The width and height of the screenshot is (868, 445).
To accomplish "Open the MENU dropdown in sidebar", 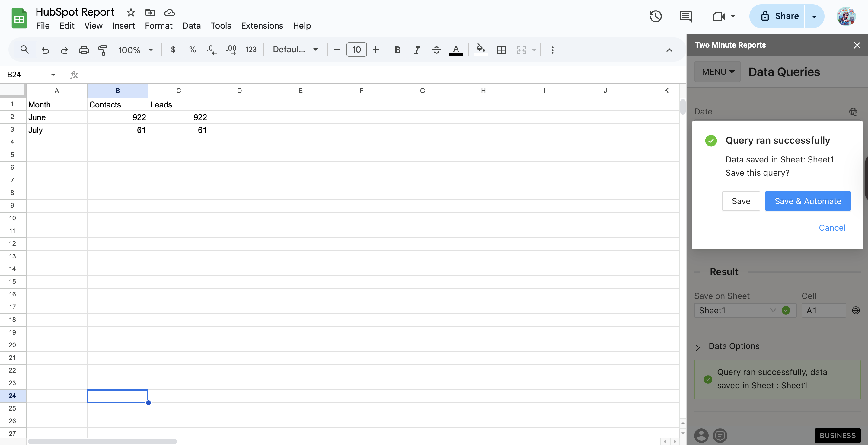I will 718,72.
